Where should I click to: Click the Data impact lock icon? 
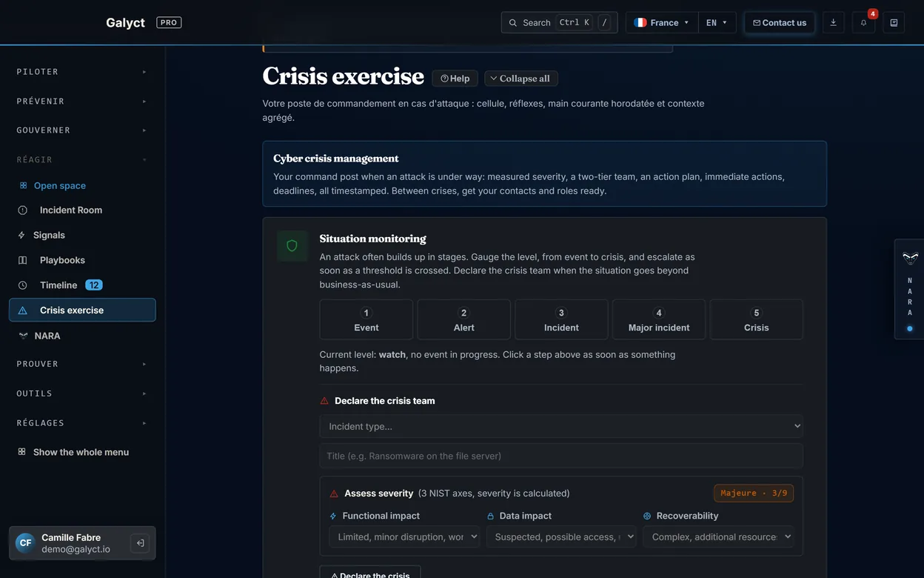pos(490,516)
